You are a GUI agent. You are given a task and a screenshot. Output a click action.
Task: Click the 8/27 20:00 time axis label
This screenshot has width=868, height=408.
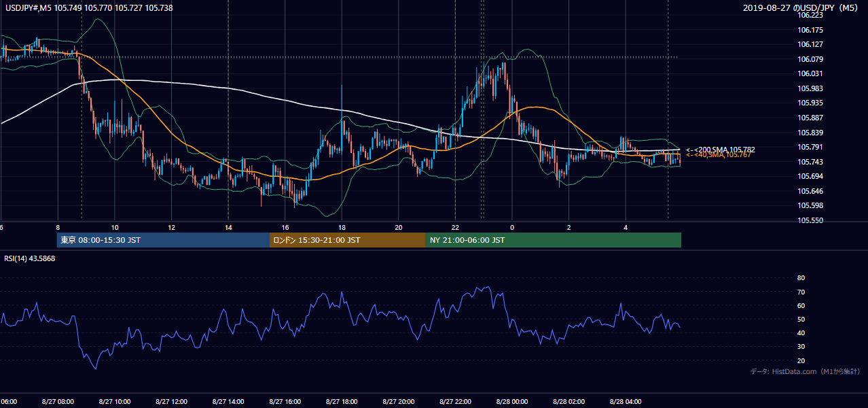point(399,402)
